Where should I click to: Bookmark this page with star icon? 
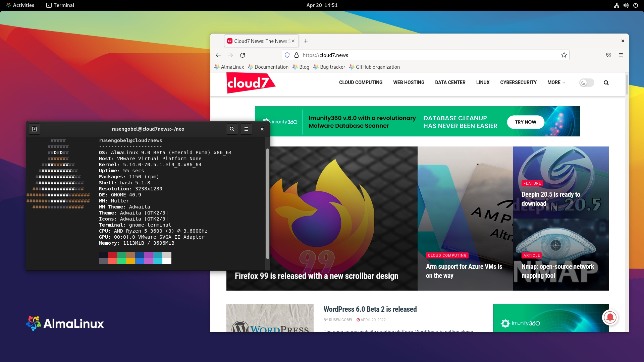pos(564,55)
